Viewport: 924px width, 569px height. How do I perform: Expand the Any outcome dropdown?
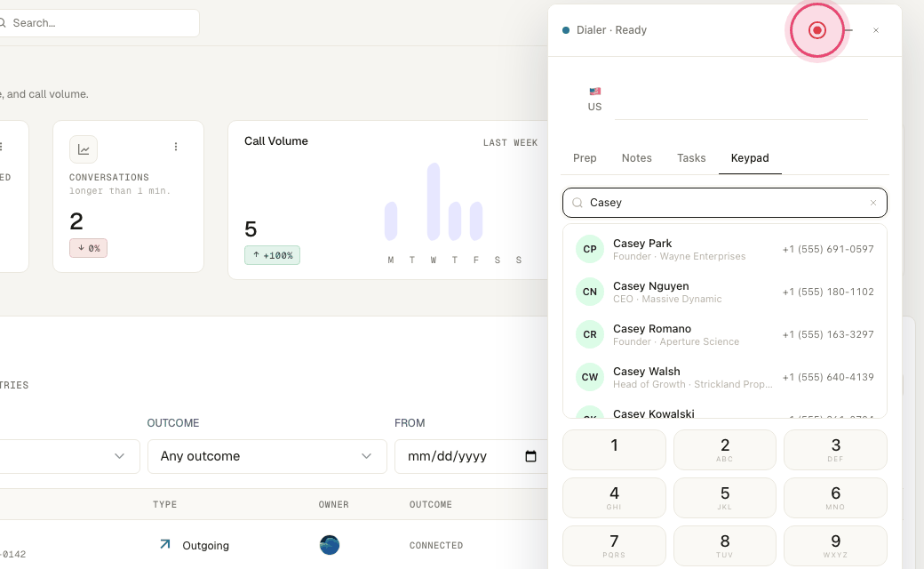267,456
